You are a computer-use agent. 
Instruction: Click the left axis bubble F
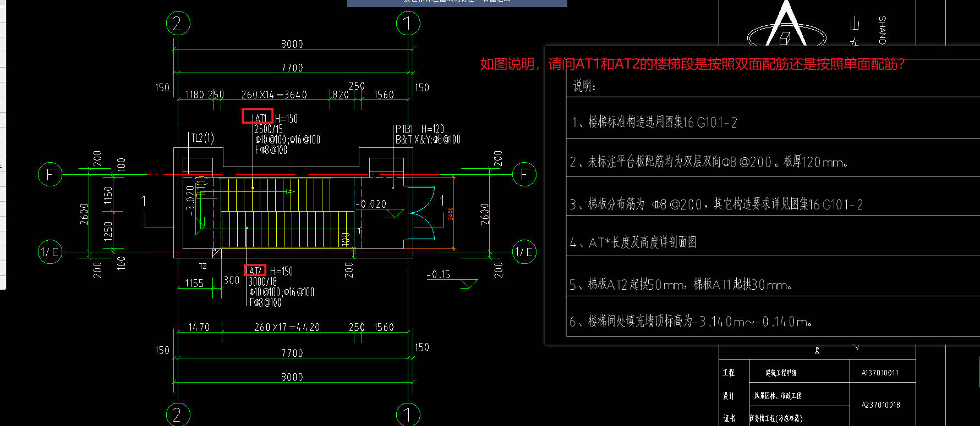(x=50, y=175)
